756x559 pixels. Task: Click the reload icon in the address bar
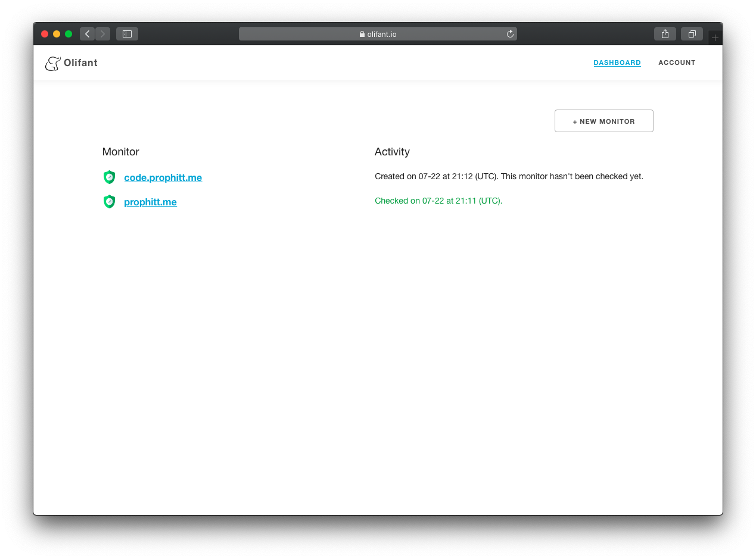point(510,34)
